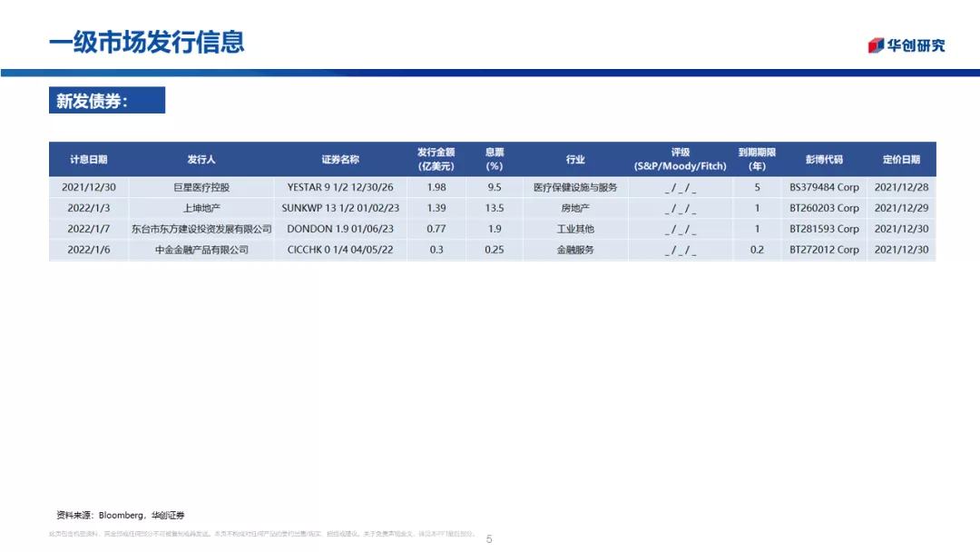Viewport: 980px width, 552px height.
Task: Select industry cell 工业其他
Action: 575,229
